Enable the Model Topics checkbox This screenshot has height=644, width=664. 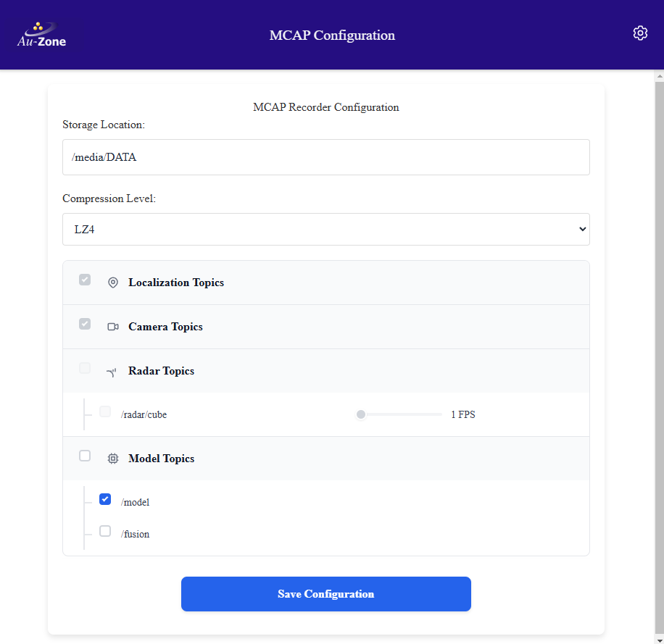coord(85,456)
